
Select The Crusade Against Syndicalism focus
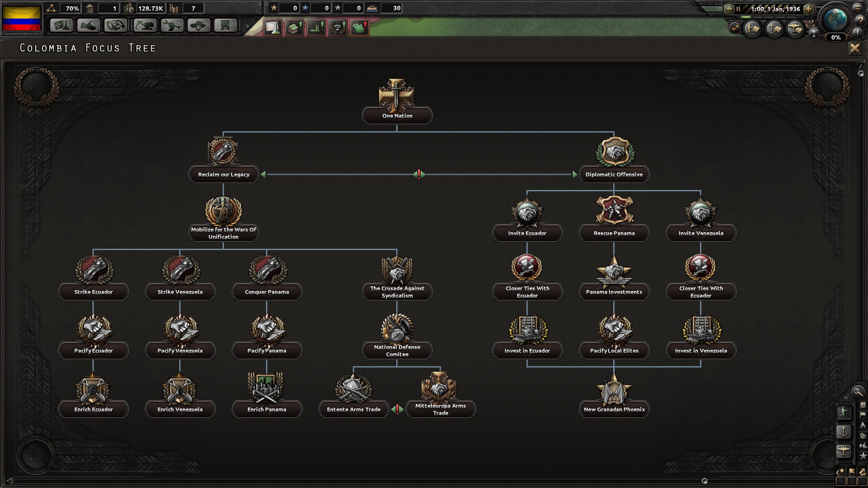pos(397,278)
